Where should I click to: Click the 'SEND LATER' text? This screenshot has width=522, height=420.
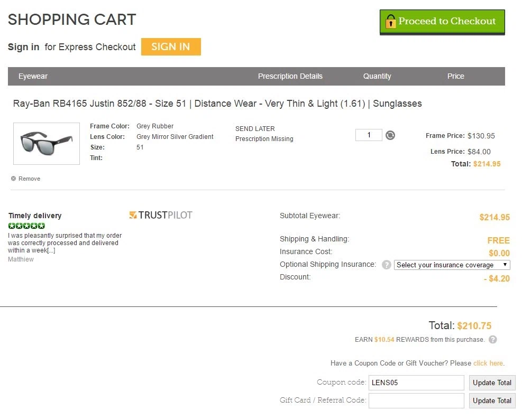click(255, 129)
